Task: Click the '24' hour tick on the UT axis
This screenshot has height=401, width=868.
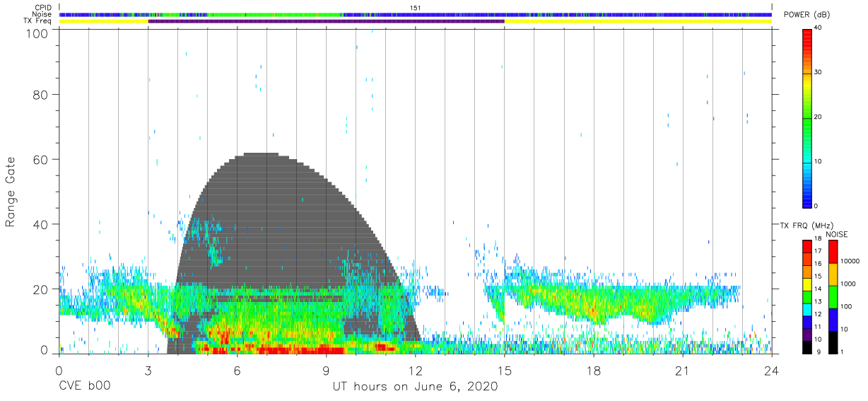Action: coord(771,371)
